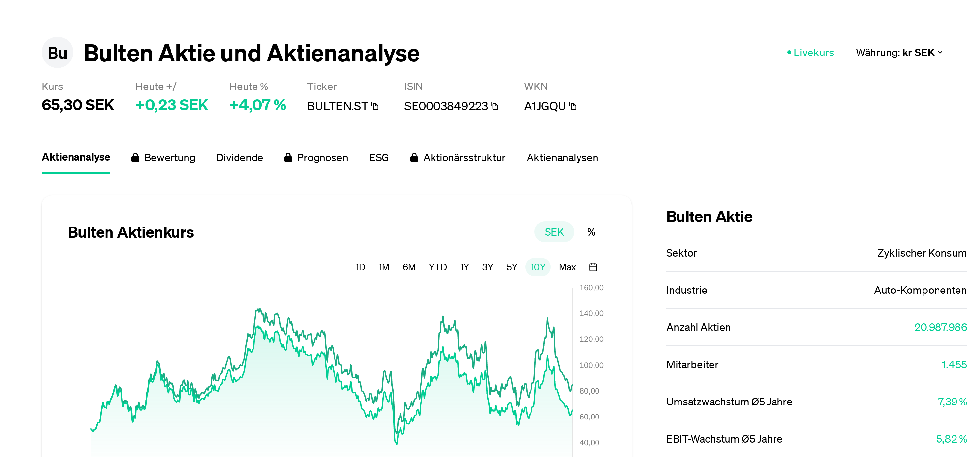
Task: Click the lock icon next to Bewertung
Action: click(135, 157)
